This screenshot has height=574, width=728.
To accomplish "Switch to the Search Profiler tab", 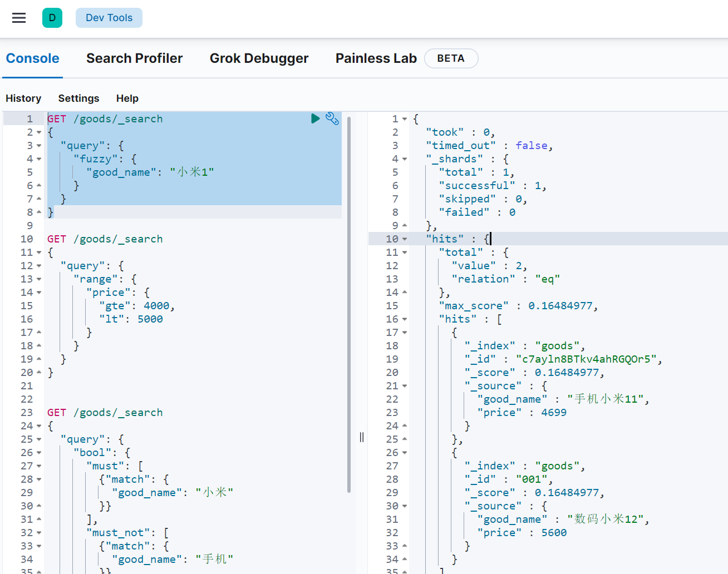I will click(x=134, y=58).
